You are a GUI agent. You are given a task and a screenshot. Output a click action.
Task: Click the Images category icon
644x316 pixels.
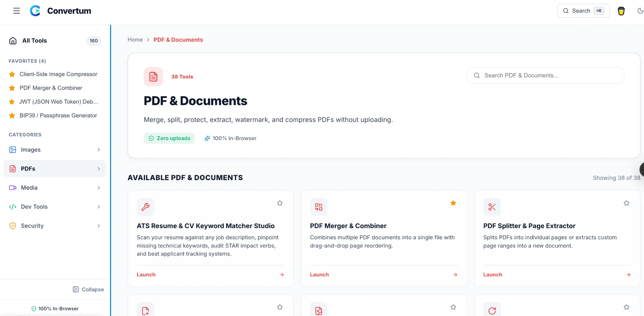[x=13, y=150]
